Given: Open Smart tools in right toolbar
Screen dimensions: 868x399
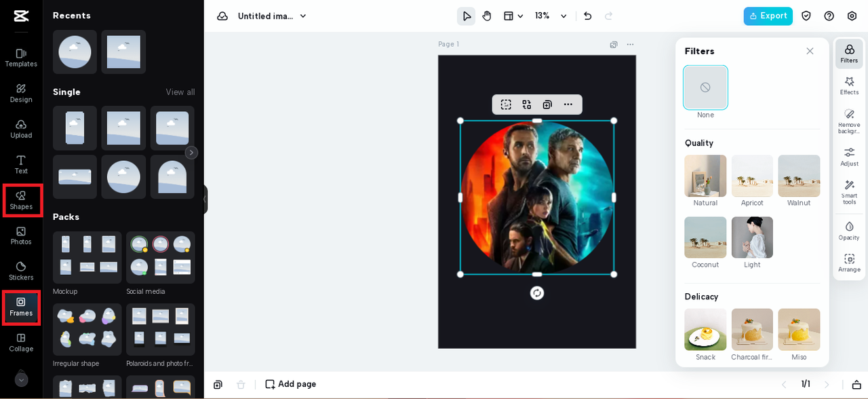Looking at the screenshot, I should (849, 192).
